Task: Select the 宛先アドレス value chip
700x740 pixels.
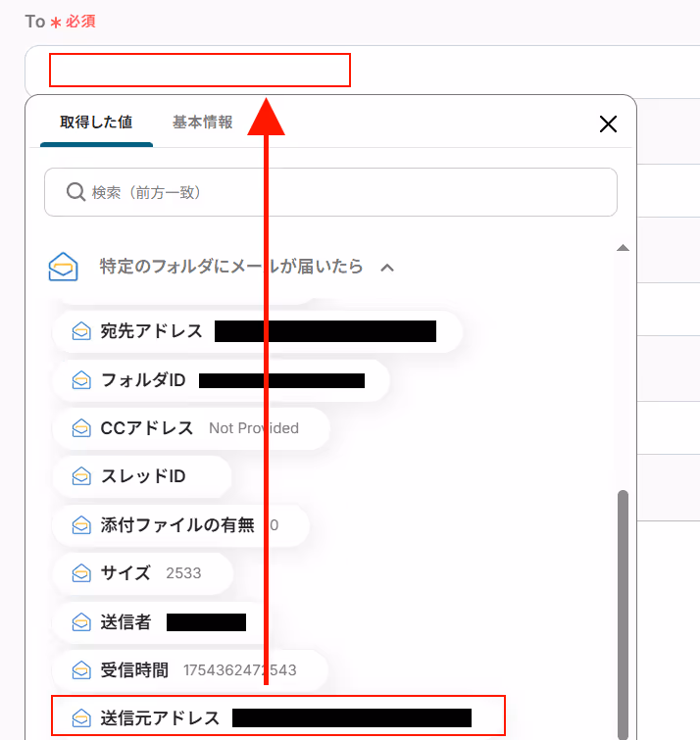Action: point(257,331)
